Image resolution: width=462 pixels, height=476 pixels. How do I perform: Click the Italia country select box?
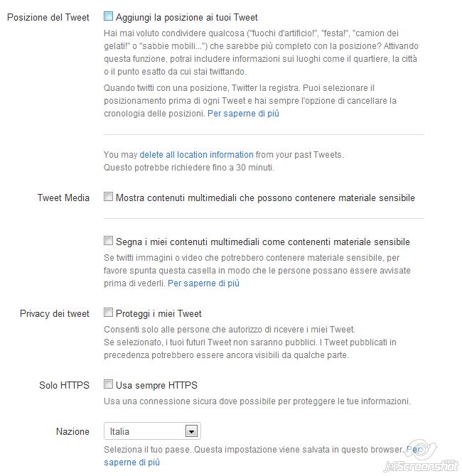pos(152,431)
